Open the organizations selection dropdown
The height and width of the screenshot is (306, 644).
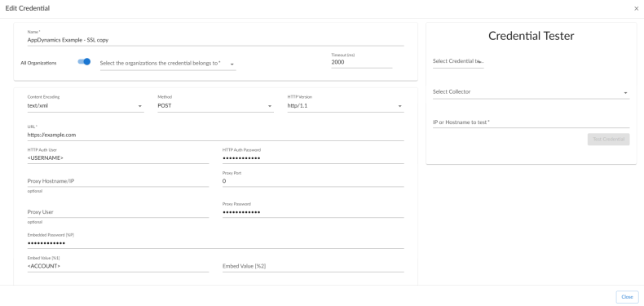[168, 64]
